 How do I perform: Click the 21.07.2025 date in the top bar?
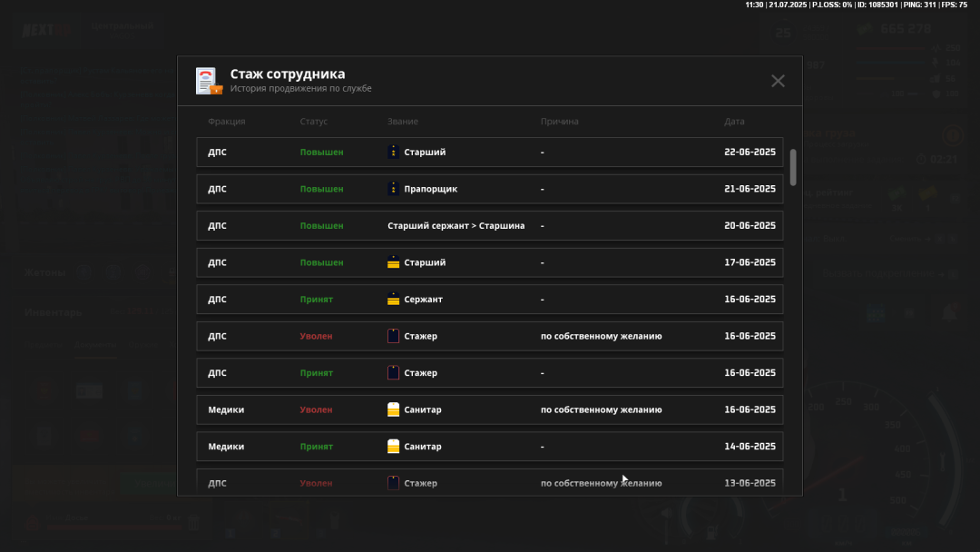pyautogui.click(x=788, y=5)
